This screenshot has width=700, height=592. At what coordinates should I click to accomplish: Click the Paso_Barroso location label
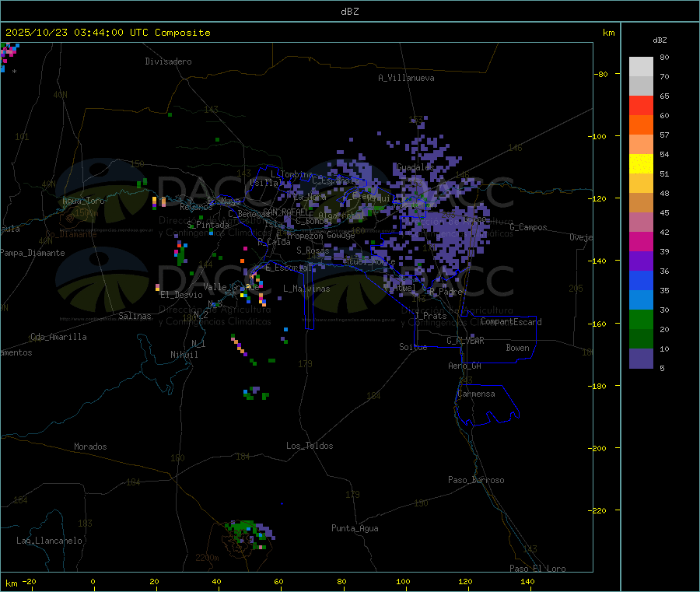coord(476,480)
